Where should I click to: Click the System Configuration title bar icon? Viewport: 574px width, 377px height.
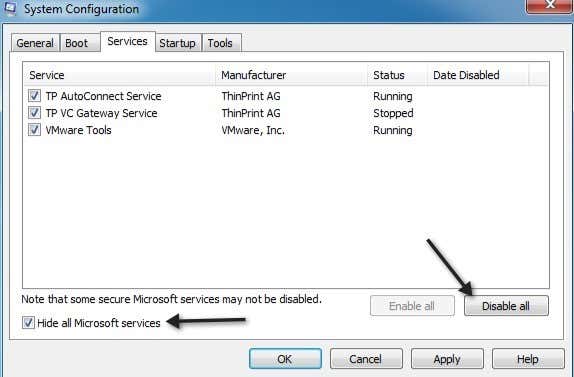tap(10, 8)
